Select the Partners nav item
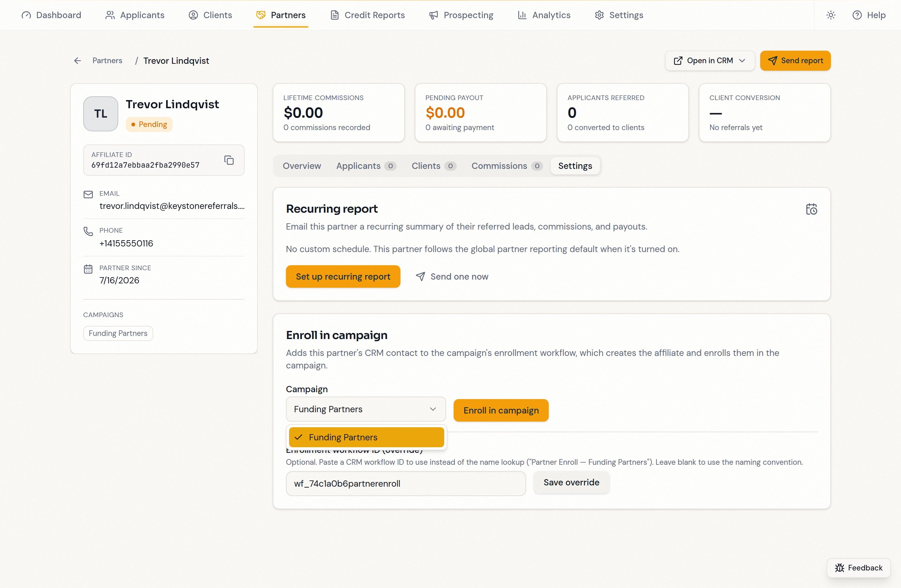The width and height of the screenshot is (901, 588). (281, 15)
